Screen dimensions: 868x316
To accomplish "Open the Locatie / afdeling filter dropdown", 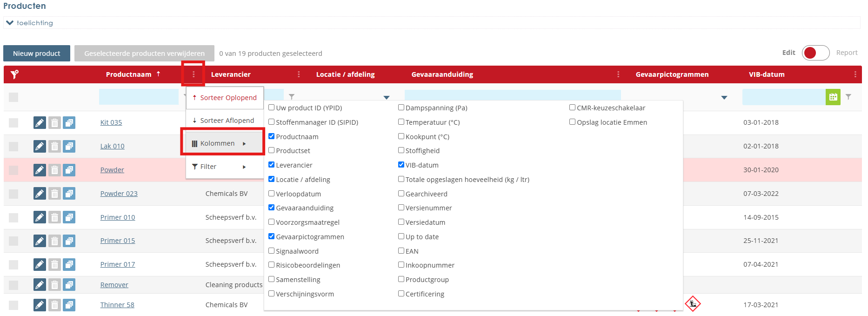I will pos(386,98).
